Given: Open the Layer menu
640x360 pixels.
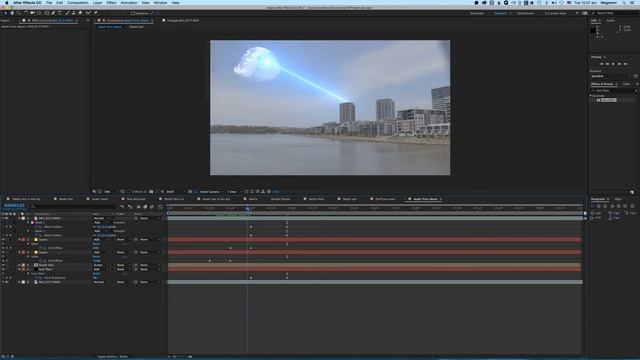Looking at the screenshot, I should [x=98, y=2].
